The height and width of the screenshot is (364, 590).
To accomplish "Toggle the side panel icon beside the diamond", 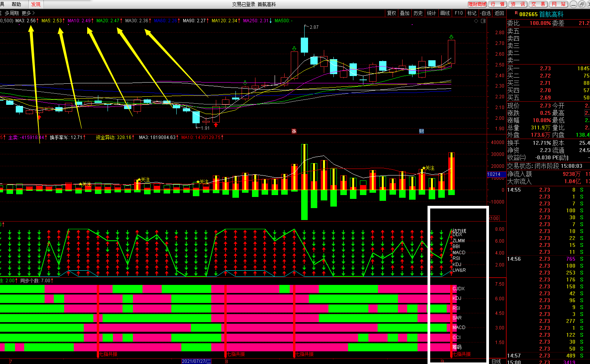I will pos(483,21).
